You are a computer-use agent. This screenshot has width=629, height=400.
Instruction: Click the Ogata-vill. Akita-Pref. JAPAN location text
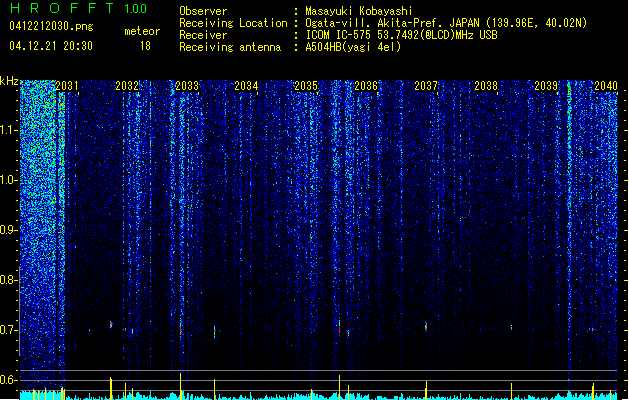446,23
